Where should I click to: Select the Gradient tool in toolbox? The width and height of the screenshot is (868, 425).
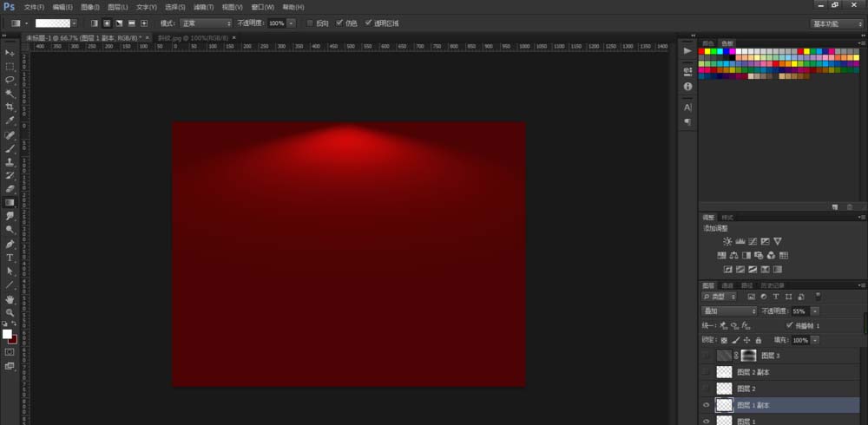pyautogui.click(x=10, y=203)
